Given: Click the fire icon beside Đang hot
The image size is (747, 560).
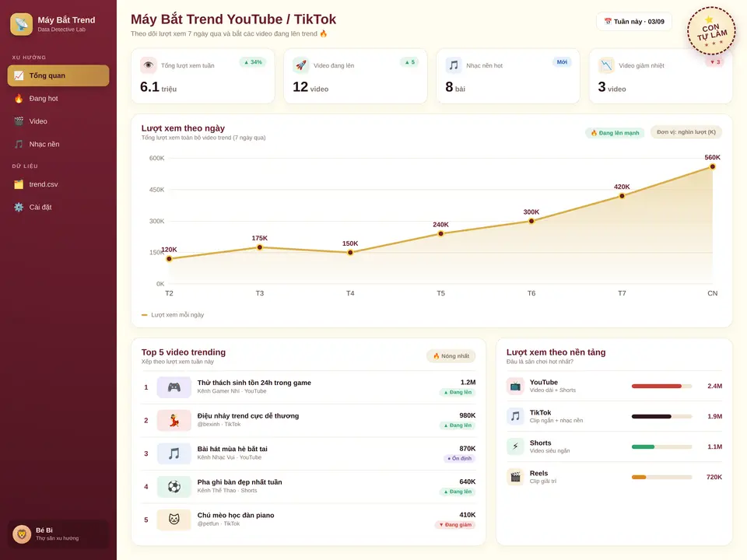Looking at the screenshot, I should click(19, 99).
